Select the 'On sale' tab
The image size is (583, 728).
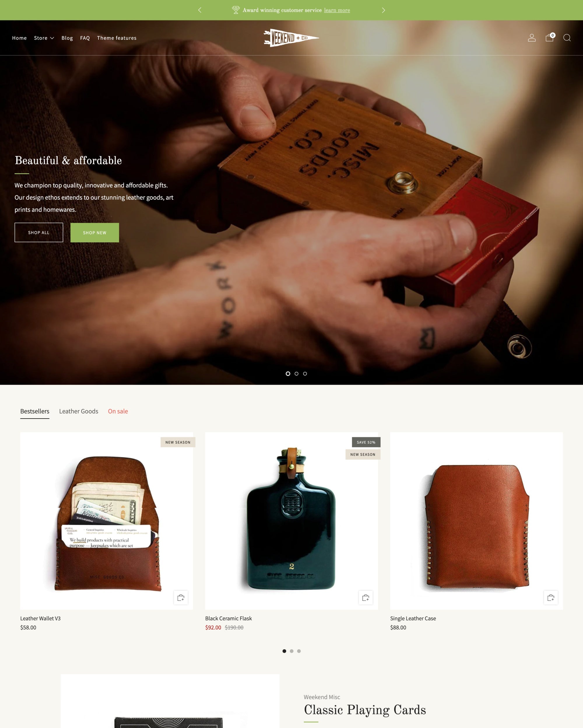[x=118, y=411]
